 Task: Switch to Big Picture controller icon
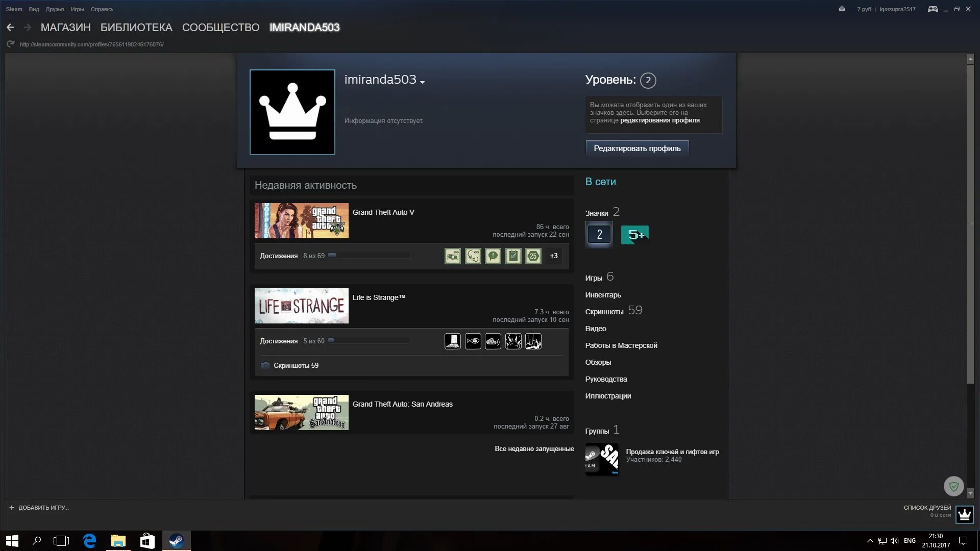point(933,9)
